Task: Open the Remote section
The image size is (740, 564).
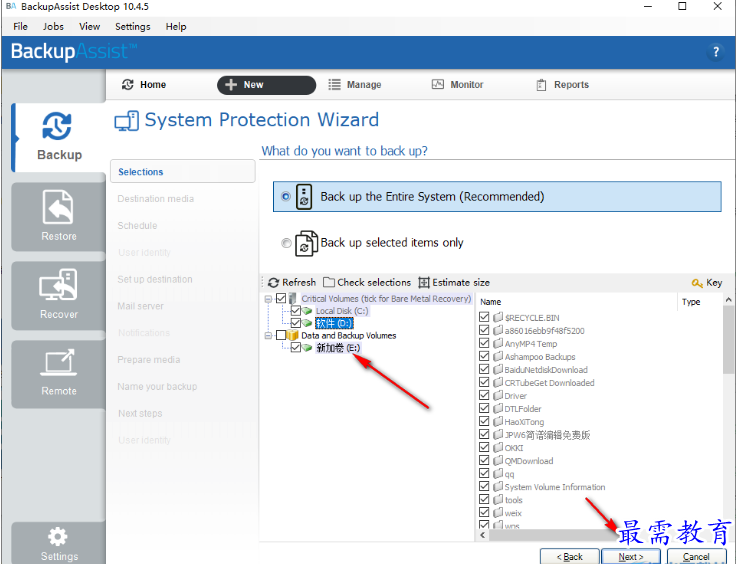Action: click(x=59, y=373)
